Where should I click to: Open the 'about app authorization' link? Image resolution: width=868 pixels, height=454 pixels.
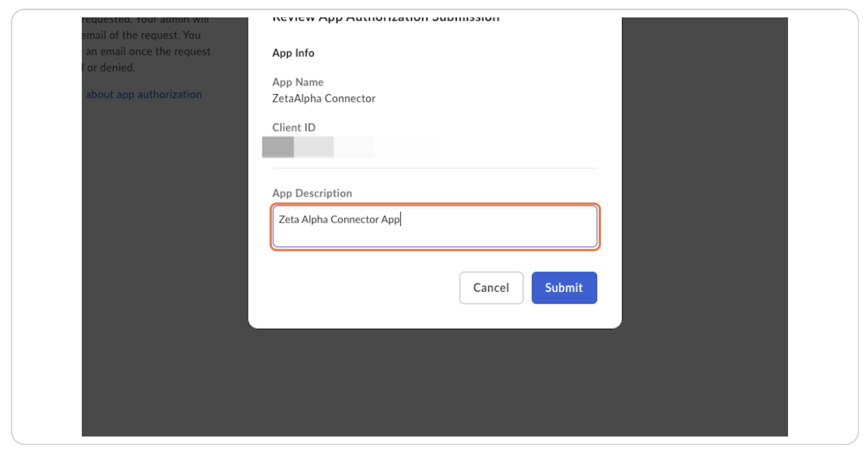(144, 94)
